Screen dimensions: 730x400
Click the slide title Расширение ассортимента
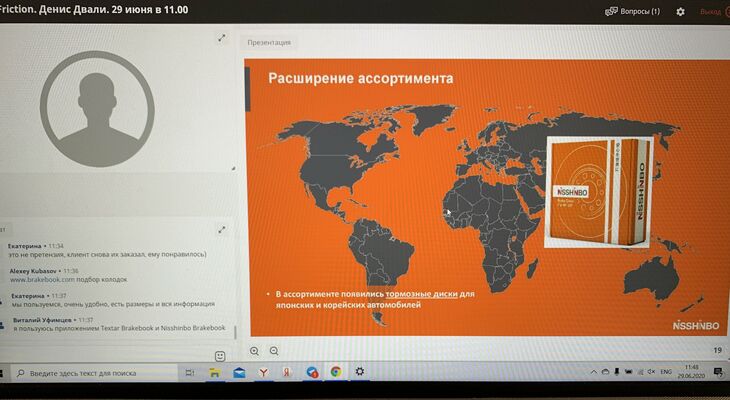(x=360, y=78)
